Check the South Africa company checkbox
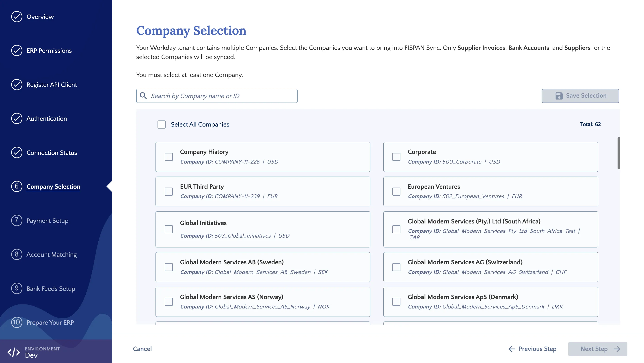644x363 pixels. (396, 229)
